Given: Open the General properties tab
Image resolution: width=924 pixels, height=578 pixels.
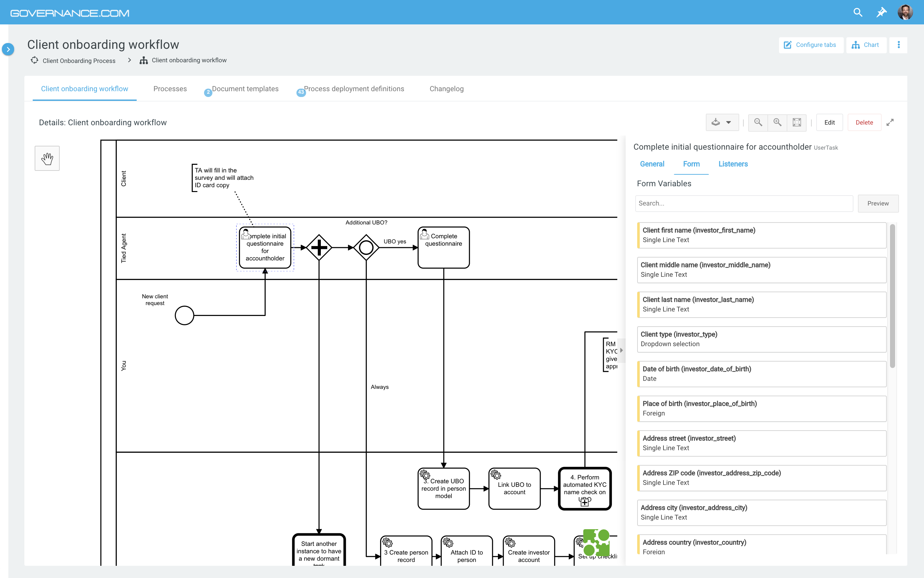Looking at the screenshot, I should coord(652,164).
